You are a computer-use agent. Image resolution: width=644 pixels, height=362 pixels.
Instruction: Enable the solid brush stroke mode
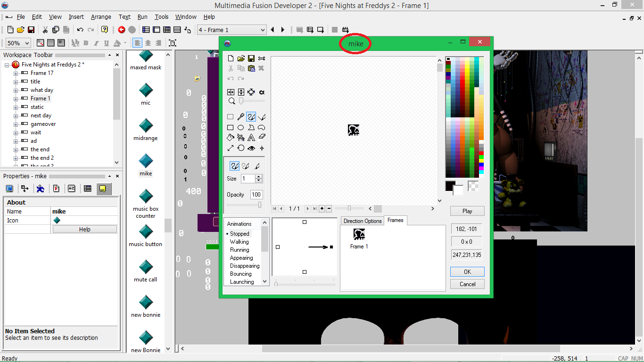click(x=234, y=166)
